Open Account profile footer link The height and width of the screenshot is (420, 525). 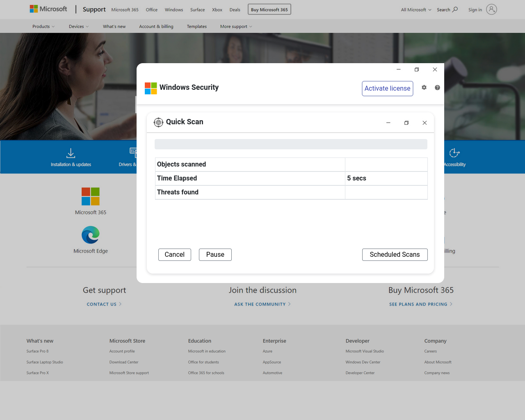point(122,351)
